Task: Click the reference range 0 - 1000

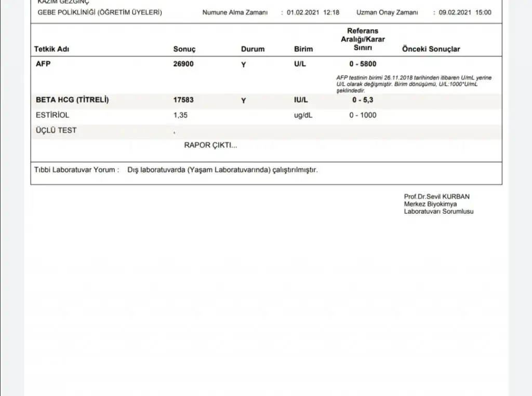Action: coord(363,115)
